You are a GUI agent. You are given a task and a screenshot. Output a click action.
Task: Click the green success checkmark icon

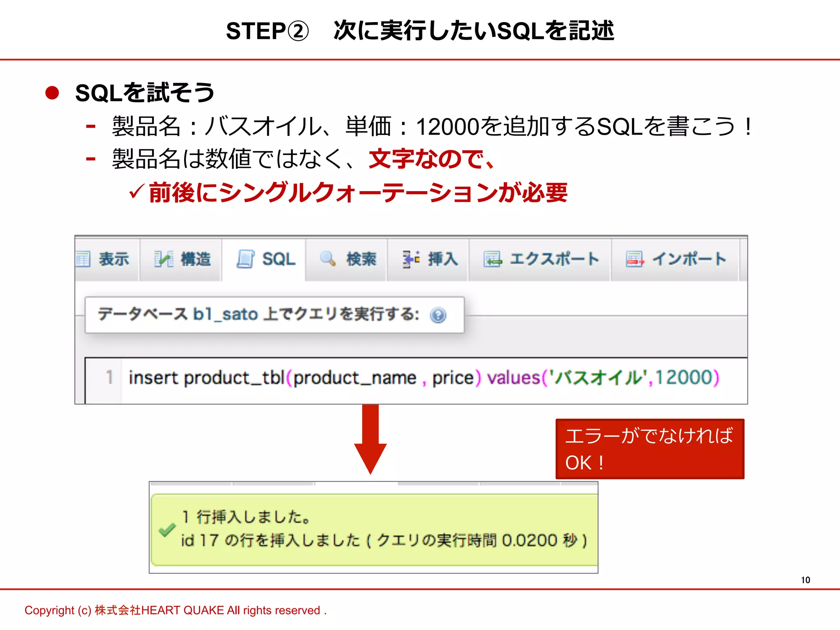tap(167, 530)
